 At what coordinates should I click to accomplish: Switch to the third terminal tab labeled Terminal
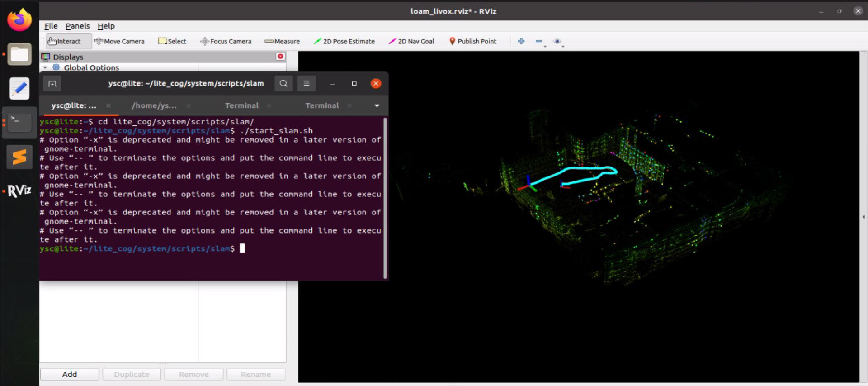(x=242, y=105)
